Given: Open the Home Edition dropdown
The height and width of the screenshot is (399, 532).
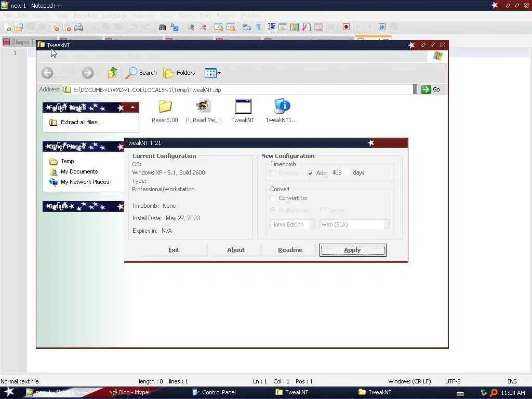Looking at the screenshot, I should tap(292, 224).
